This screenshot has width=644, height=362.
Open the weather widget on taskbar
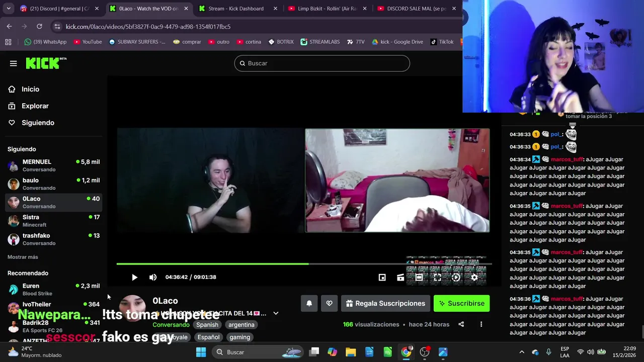click(34, 352)
